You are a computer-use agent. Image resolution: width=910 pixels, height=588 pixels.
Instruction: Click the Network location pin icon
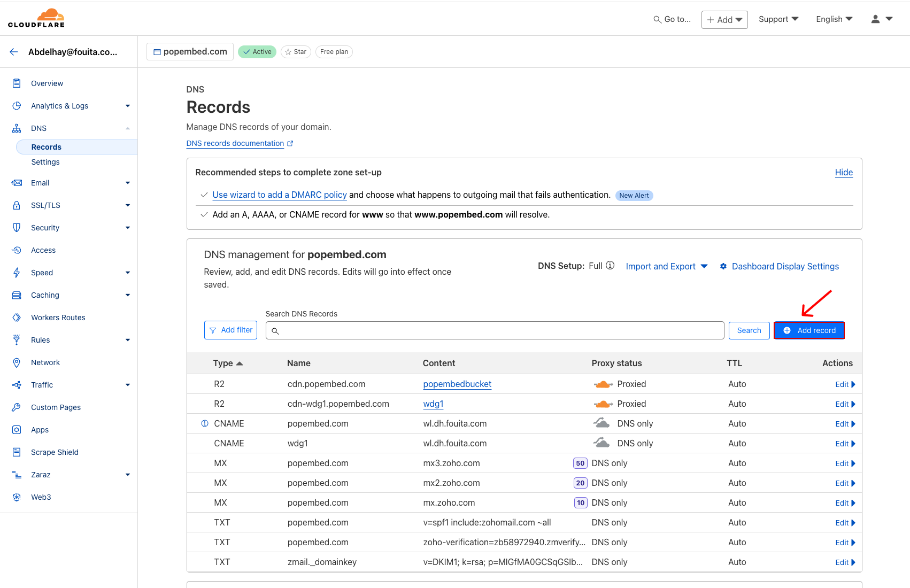17,362
